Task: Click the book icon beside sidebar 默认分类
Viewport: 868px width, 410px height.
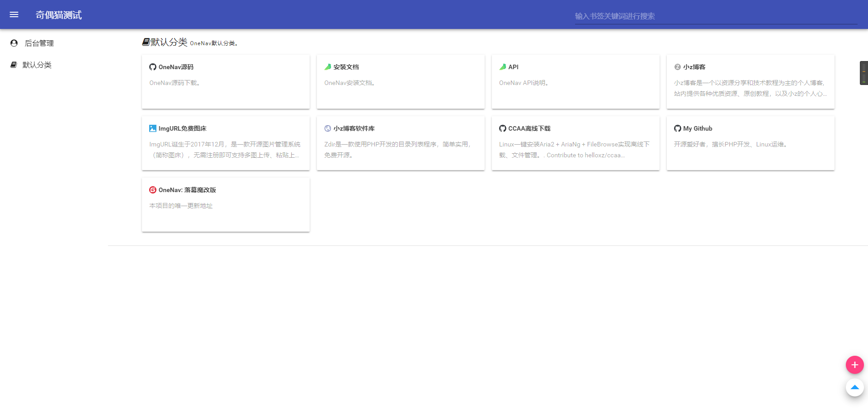Action: [14, 65]
